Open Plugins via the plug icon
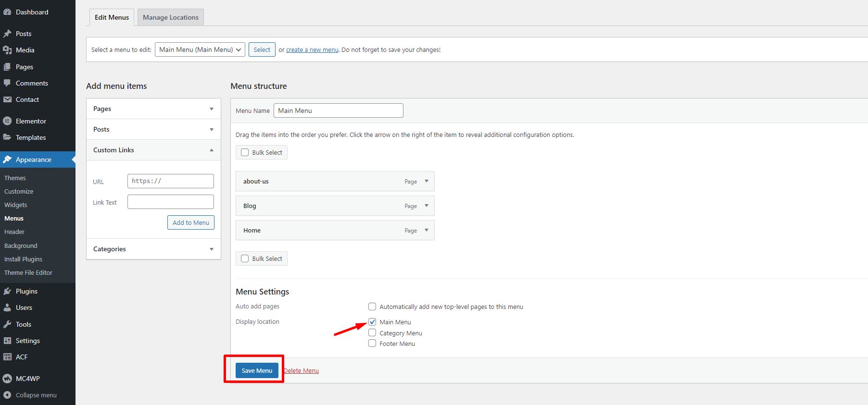Viewport: 868px width, 405px height. tap(7, 291)
